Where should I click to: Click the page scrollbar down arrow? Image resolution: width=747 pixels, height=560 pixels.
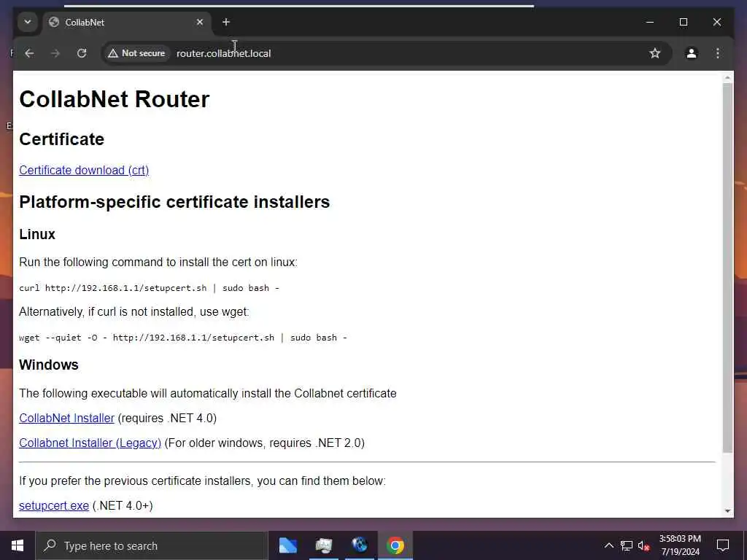tap(727, 511)
